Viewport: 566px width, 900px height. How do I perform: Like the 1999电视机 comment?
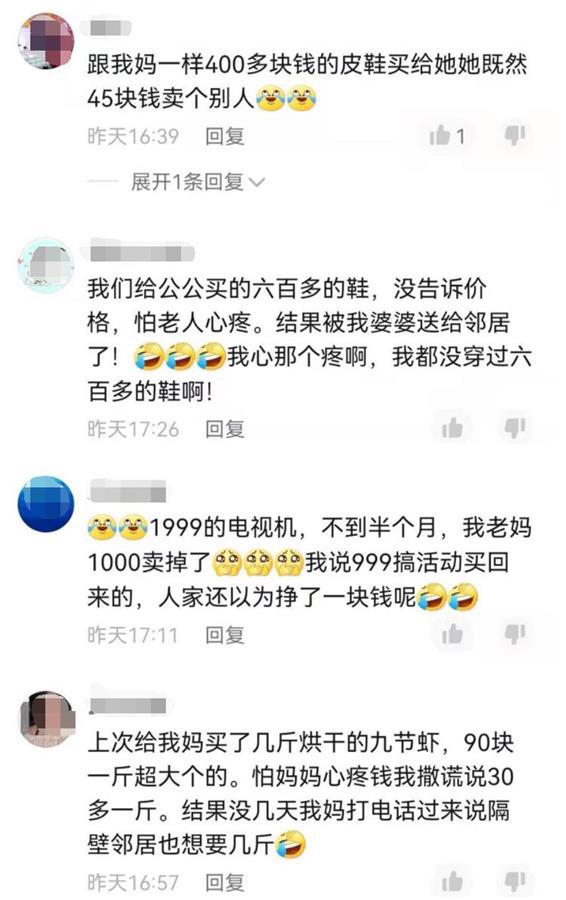coord(452,634)
